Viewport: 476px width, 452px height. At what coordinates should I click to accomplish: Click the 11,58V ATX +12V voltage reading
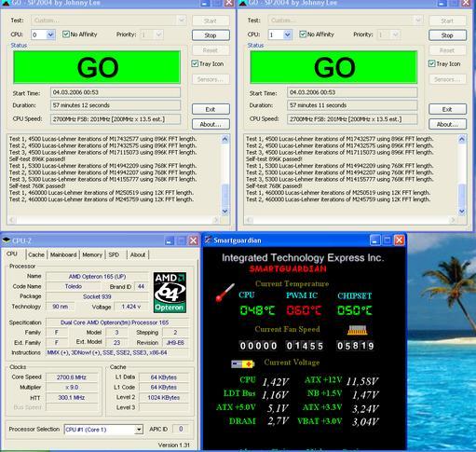362,381
